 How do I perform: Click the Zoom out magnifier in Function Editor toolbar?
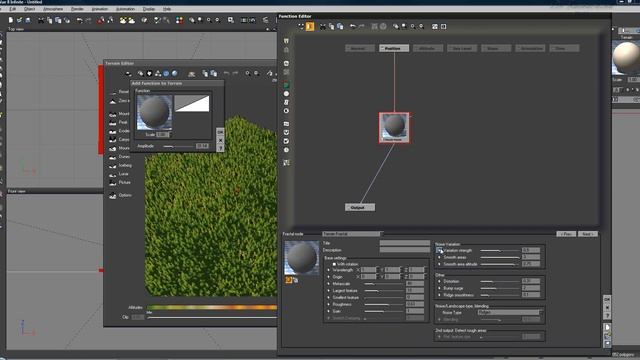[x=422, y=27]
